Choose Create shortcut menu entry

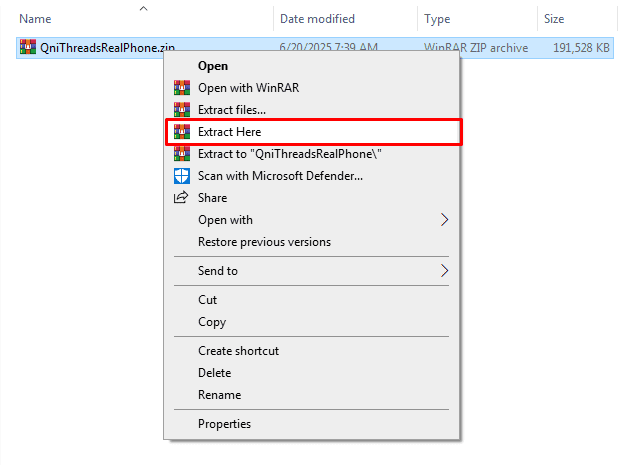click(238, 351)
